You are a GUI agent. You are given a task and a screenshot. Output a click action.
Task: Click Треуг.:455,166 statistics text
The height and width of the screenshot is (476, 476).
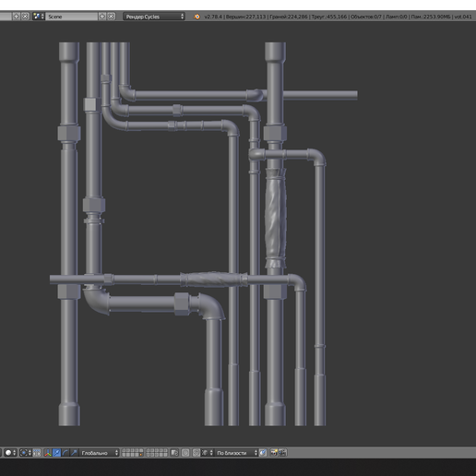coord(329,17)
